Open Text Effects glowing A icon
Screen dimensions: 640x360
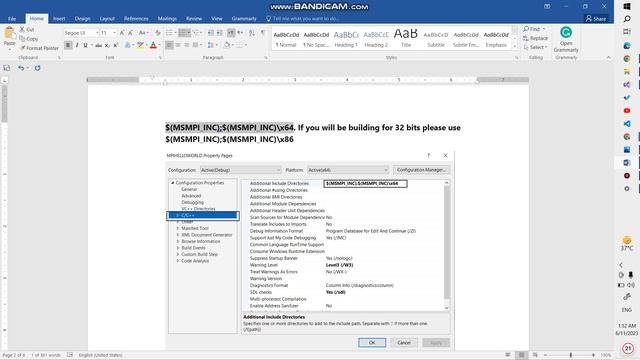point(127,45)
